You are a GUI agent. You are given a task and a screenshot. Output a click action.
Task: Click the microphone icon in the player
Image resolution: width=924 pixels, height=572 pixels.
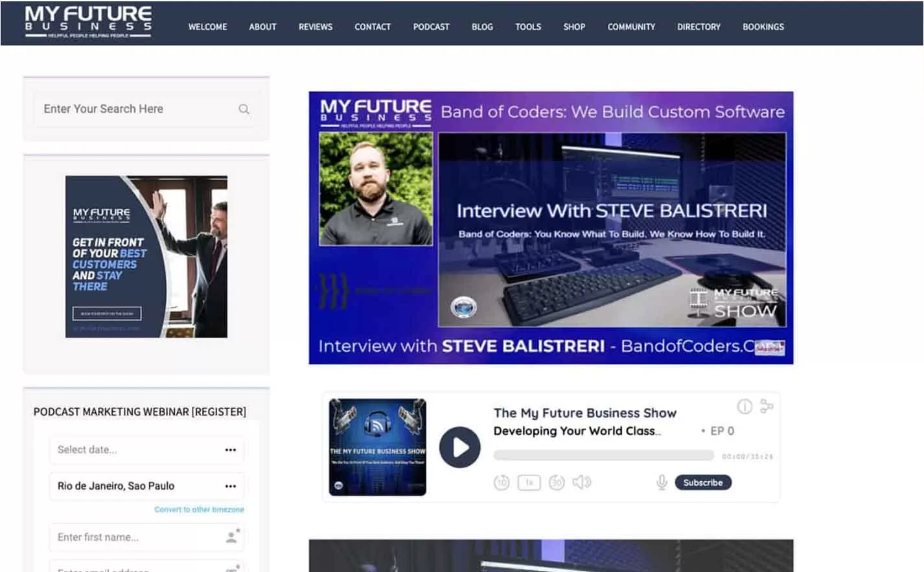coord(662,483)
